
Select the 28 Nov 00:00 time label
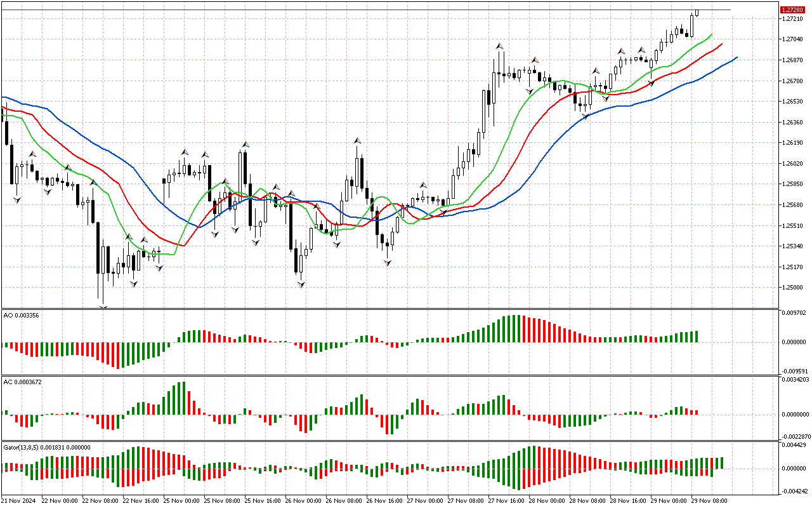pos(547,500)
